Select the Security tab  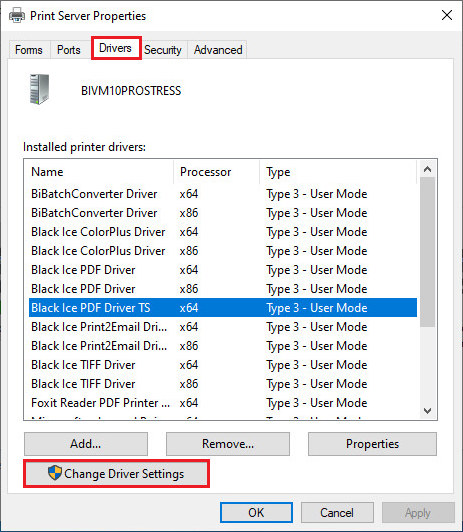point(163,50)
